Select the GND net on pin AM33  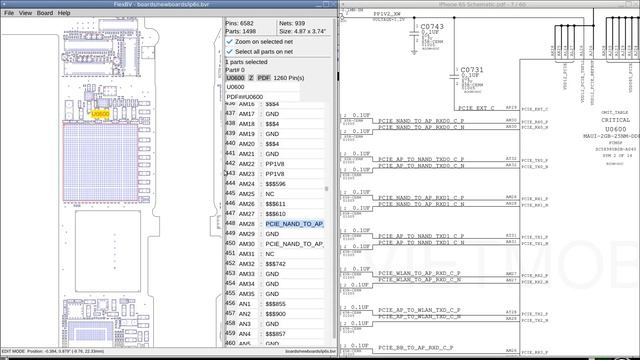[272, 274]
